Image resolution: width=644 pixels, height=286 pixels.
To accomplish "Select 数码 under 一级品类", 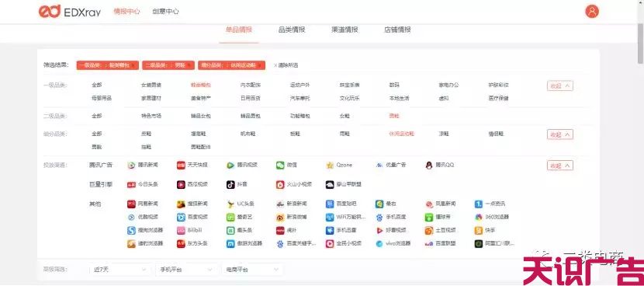I will [x=394, y=85].
